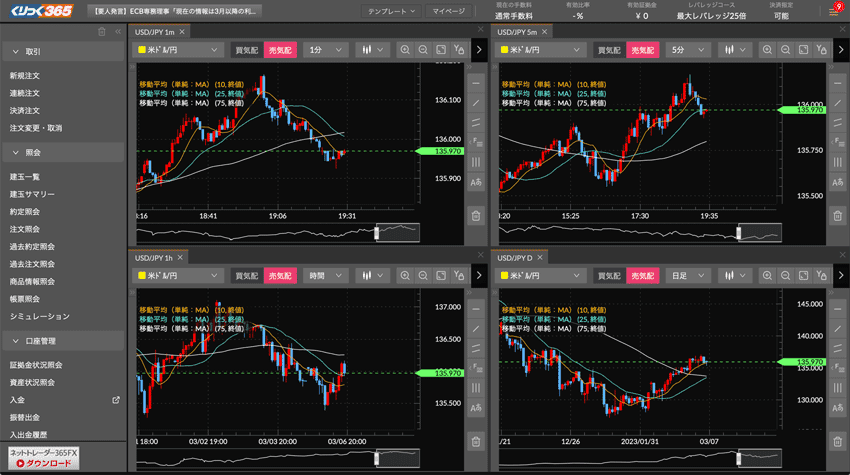Zoom in on the USD/JPY 1m chart
850x475 pixels.
(405, 50)
